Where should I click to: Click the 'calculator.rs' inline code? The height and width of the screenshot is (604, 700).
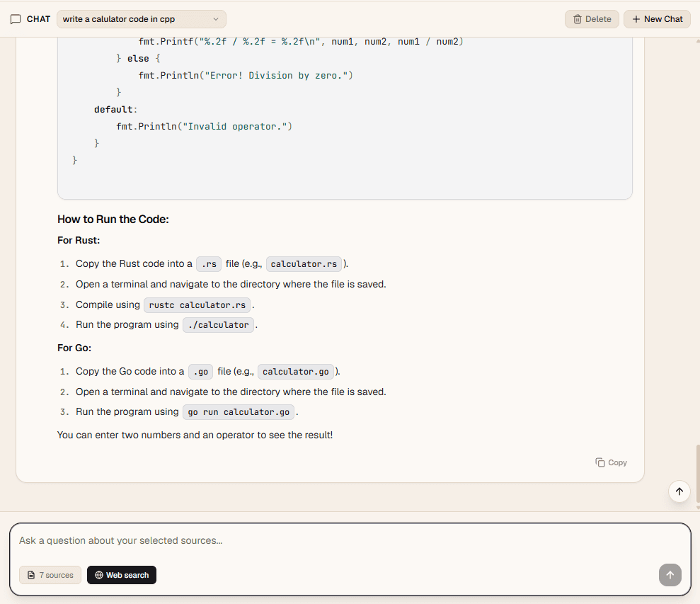304,264
